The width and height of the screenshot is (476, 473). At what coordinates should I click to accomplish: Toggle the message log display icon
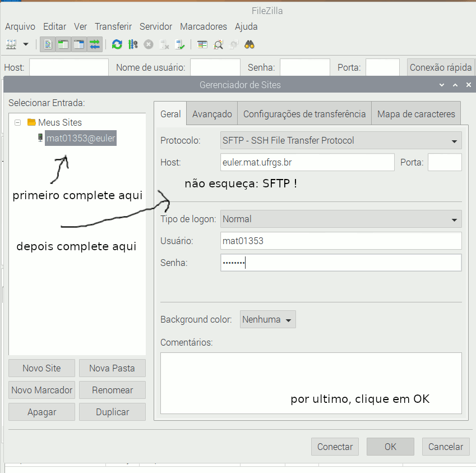pyautogui.click(x=48, y=44)
